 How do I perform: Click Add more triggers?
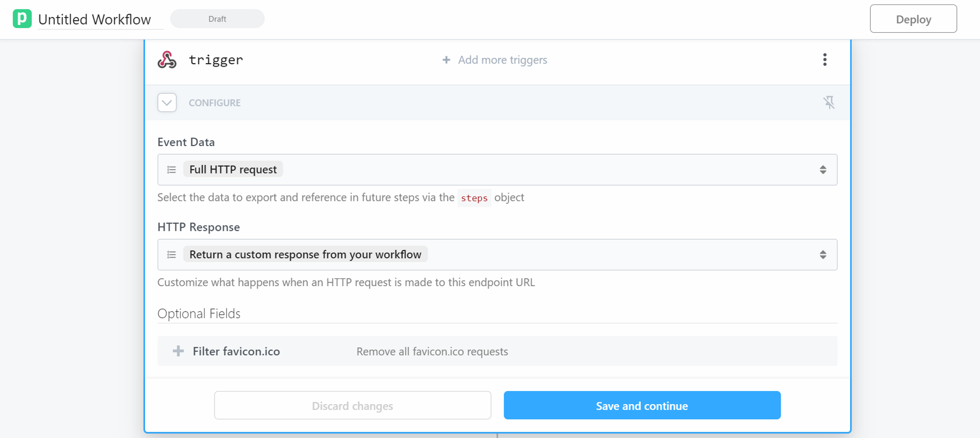coord(494,60)
